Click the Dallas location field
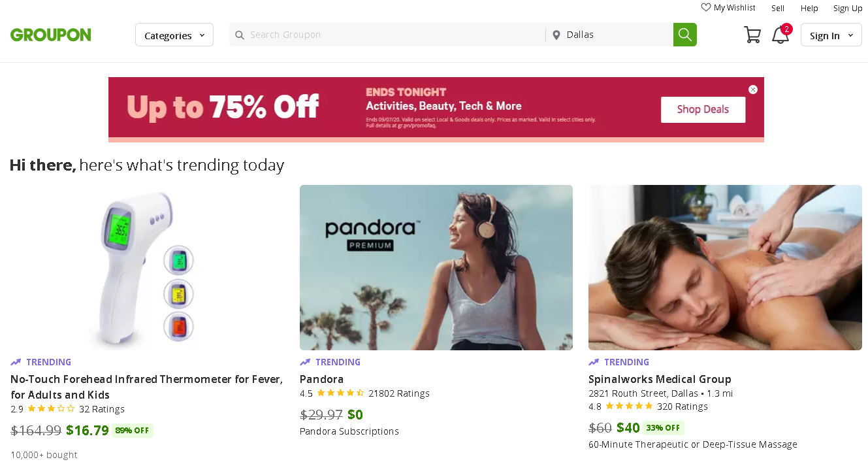 (x=614, y=35)
